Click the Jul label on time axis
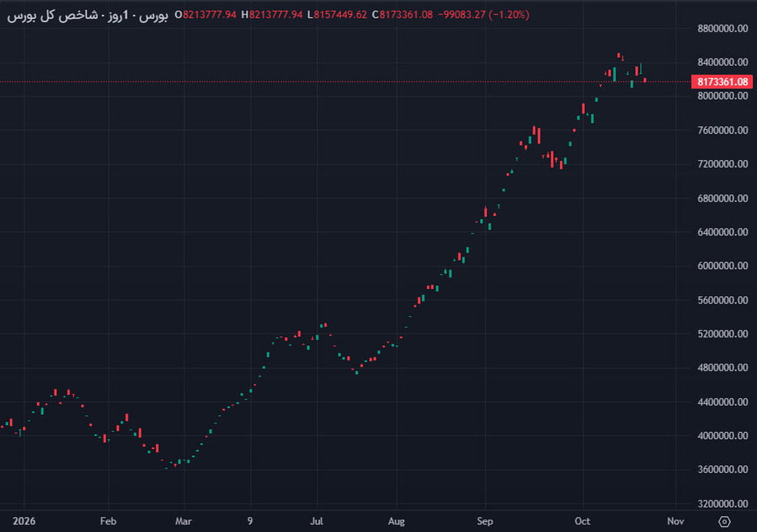Viewport: 757px width, 532px height. [317, 521]
